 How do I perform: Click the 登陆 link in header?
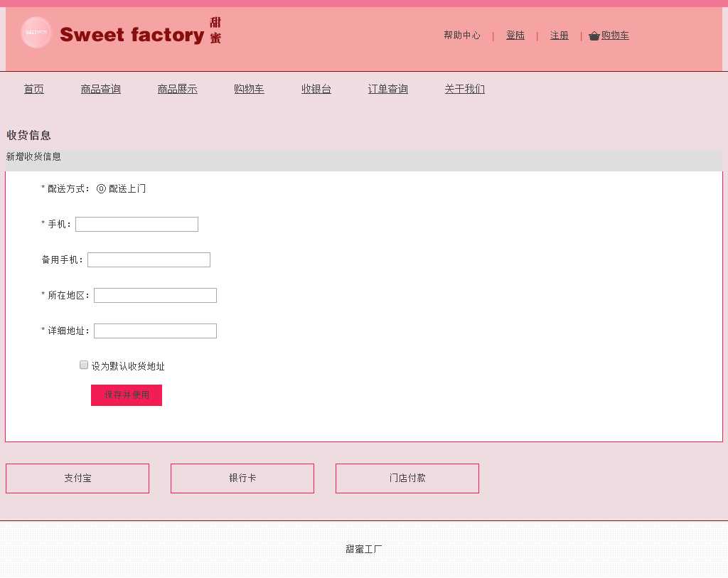(515, 36)
